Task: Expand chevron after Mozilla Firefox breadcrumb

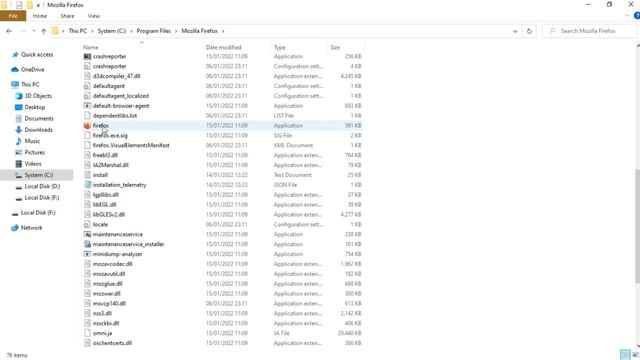Action: 223,31
